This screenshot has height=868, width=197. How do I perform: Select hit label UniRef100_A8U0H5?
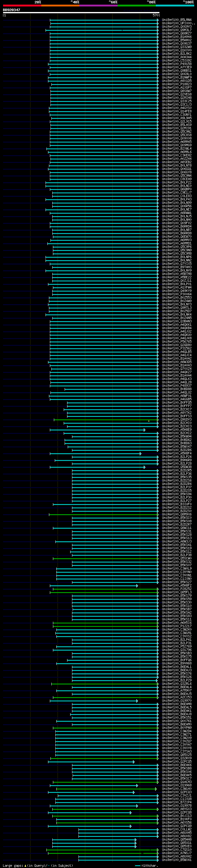point(176,833)
